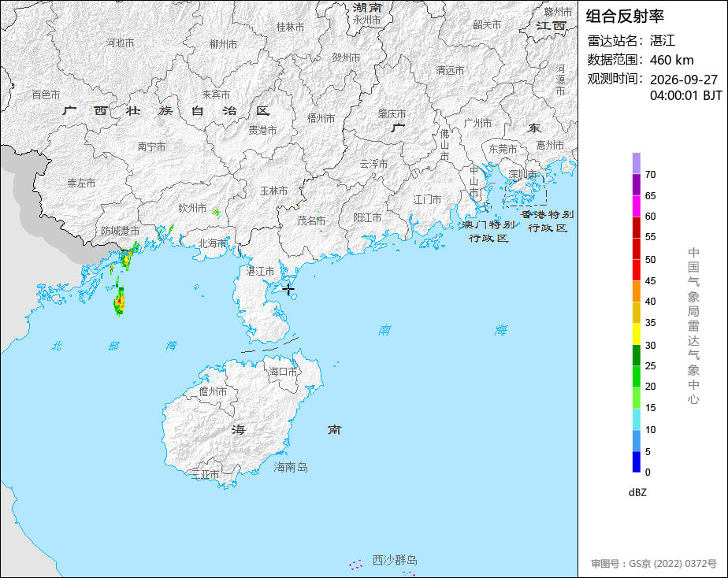The width and height of the screenshot is (728, 578).
Task: Click the dashed 香港特别行政区 boundary box
Action: pyautogui.click(x=526, y=191)
